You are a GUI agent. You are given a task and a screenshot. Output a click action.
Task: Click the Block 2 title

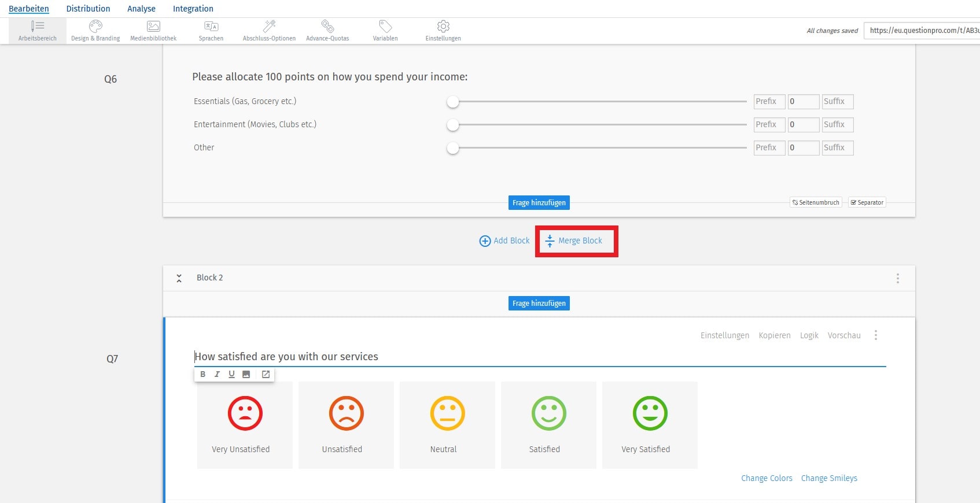[x=209, y=278]
